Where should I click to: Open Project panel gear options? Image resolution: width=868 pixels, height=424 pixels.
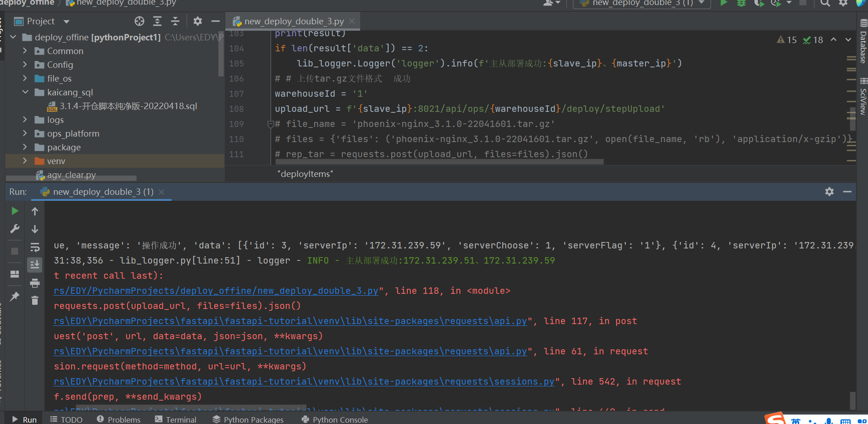(198, 21)
